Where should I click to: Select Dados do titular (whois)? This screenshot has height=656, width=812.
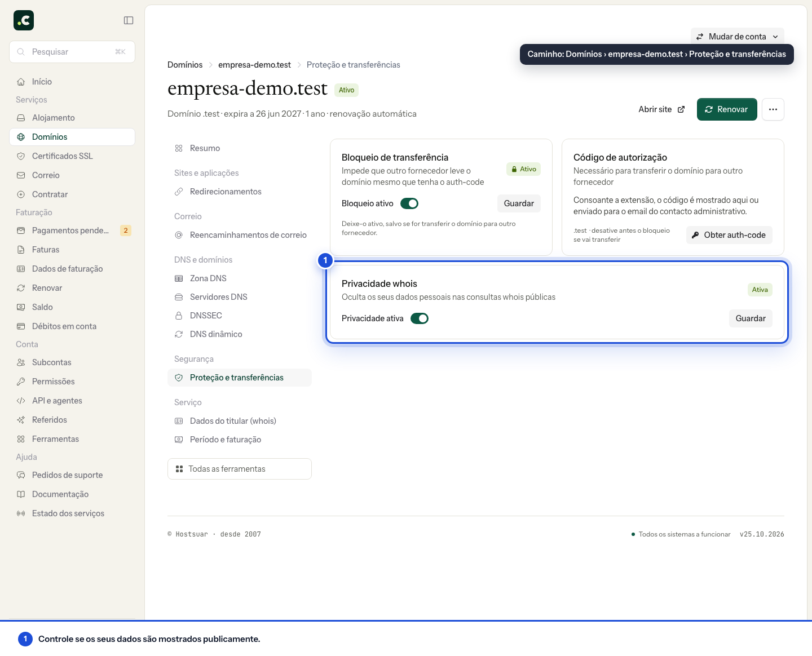click(x=240, y=421)
